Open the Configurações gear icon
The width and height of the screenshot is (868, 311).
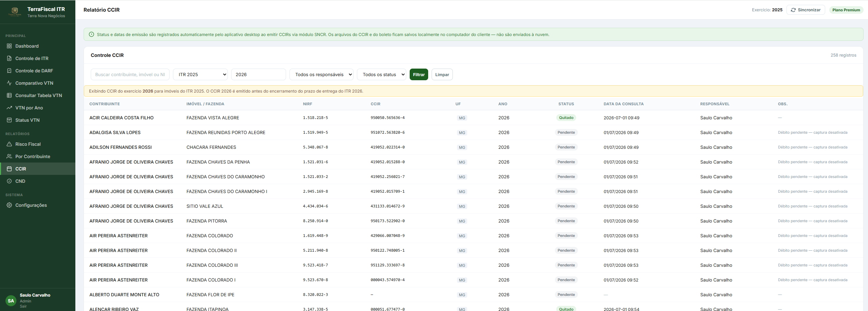pos(9,205)
